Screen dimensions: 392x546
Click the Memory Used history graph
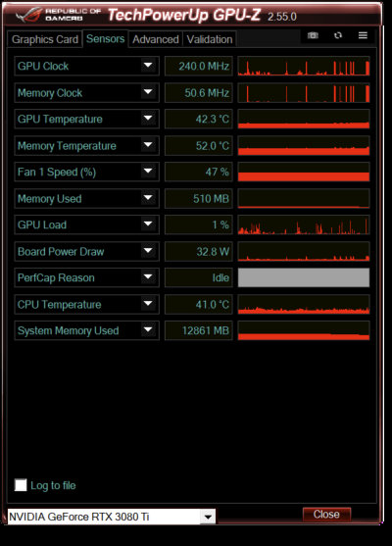tap(304, 198)
